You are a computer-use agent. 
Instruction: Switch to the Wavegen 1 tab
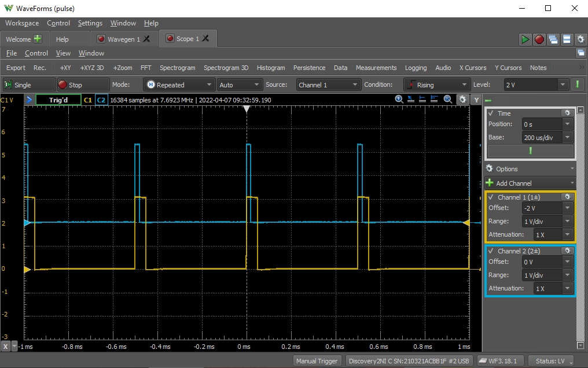123,39
